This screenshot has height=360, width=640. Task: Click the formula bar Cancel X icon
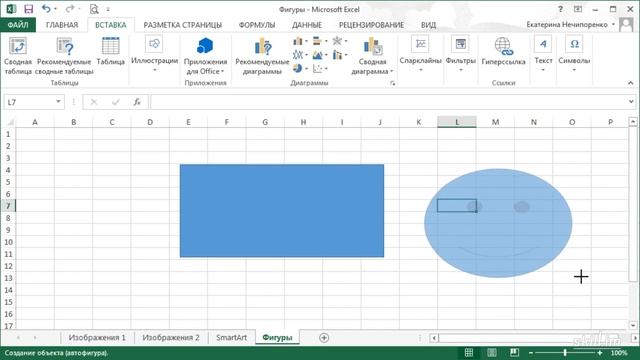tap(94, 102)
